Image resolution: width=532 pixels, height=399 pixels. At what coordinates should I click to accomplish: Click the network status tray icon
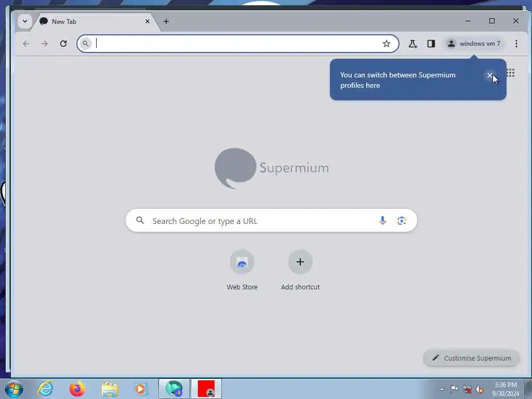[x=467, y=389]
